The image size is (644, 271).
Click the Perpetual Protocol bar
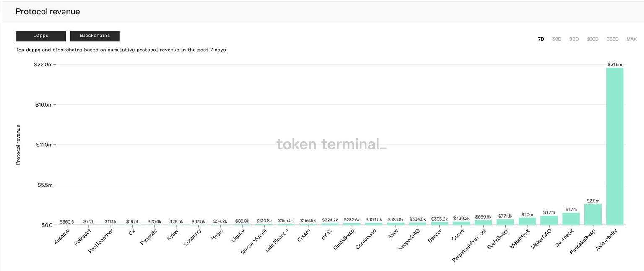tap(483, 222)
